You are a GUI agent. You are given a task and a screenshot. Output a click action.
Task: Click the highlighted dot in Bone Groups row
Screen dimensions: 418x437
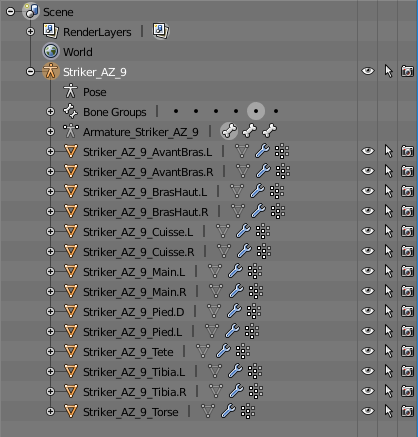(x=256, y=111)
